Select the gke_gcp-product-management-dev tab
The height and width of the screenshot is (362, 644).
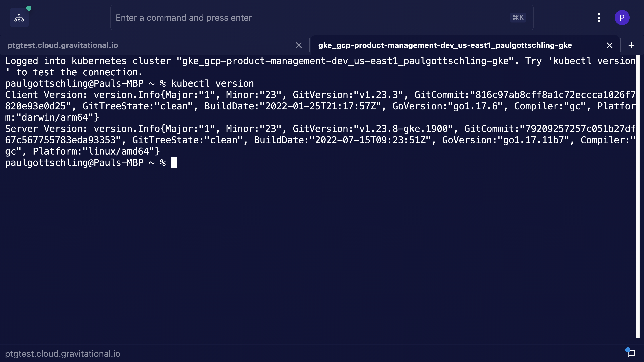pyautogui.click(x=445, y=45)
